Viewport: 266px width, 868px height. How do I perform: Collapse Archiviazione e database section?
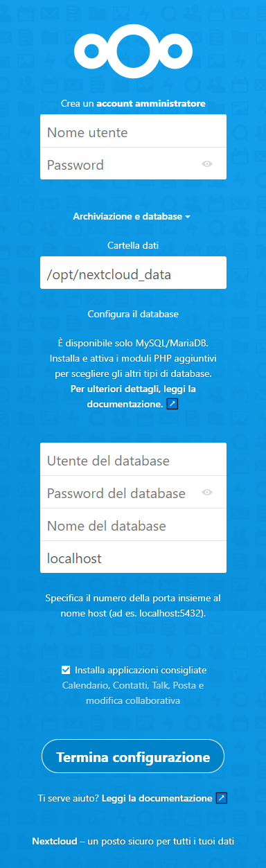tap(132, 217)
